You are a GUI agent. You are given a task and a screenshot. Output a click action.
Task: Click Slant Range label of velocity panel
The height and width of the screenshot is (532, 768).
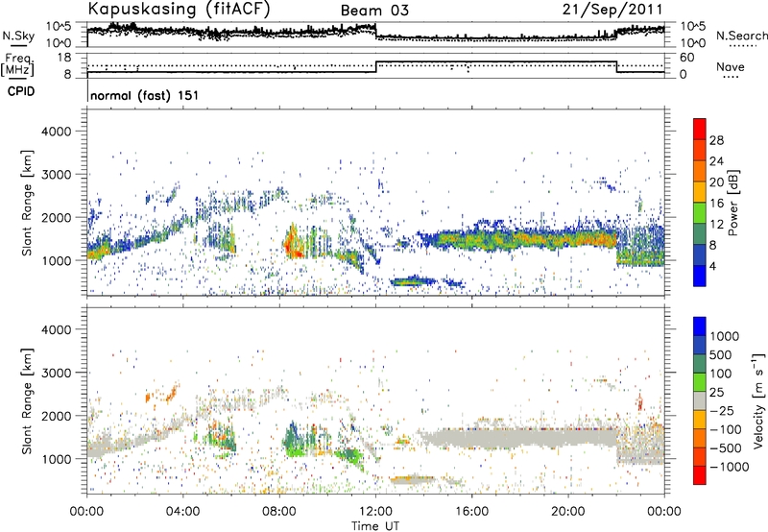tap(27, 400)
